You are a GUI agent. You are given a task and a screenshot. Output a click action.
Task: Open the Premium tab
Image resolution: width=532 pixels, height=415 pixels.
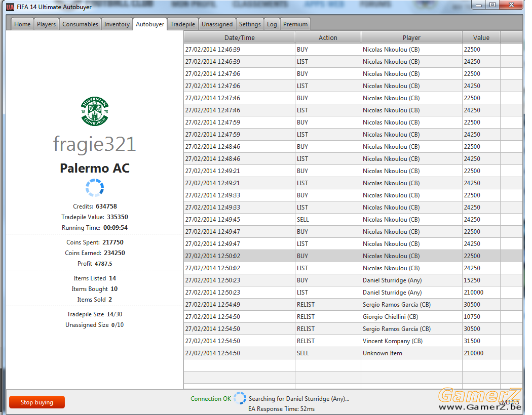[295, 24]
